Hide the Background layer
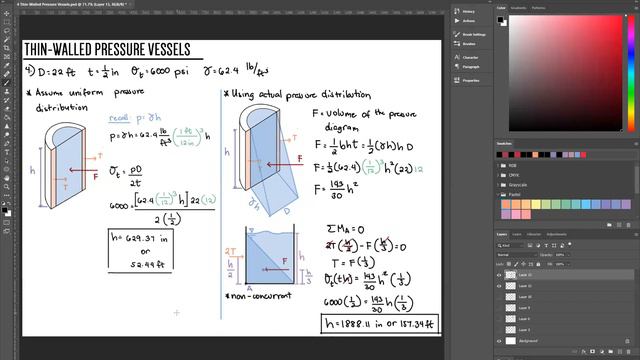 [x=499, y=341]
